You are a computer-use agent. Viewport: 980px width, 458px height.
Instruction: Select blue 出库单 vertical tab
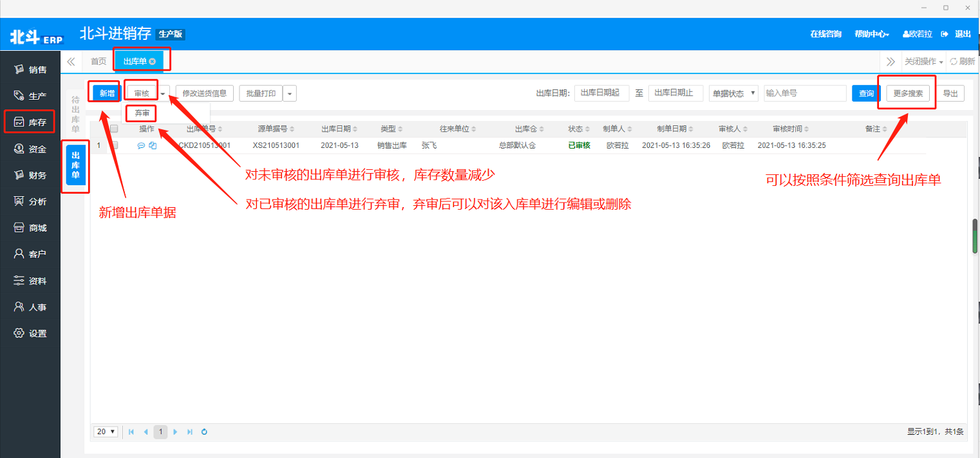76,165
